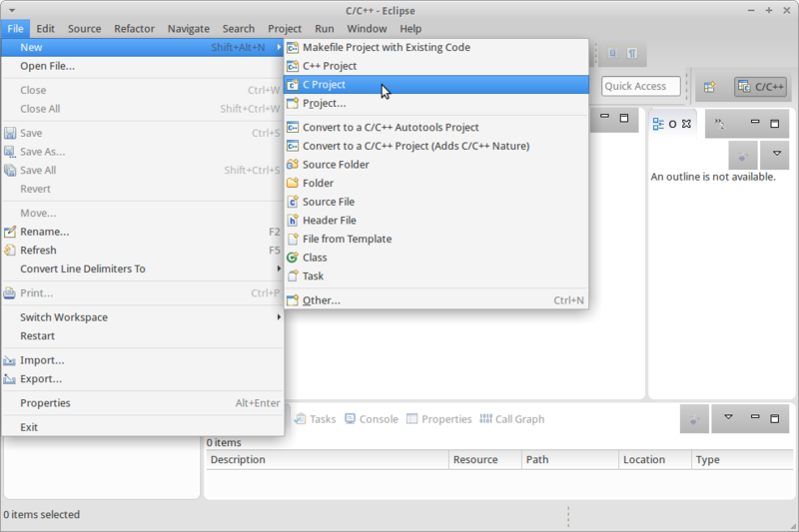Click Exit in File menu
Screen dimensions: 799x532
pos(143,427)
